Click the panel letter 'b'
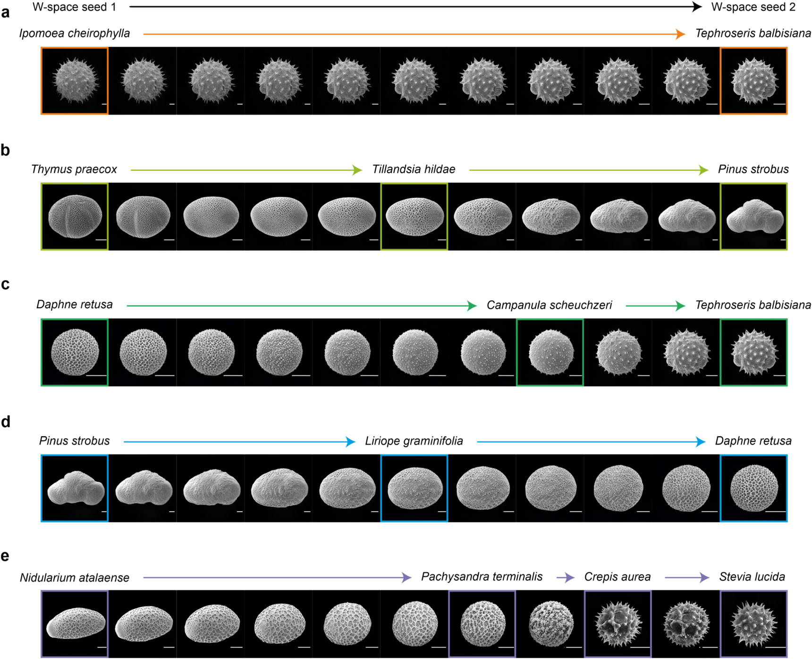This screenshot has height=659, width=812. [x=6, y=150]
